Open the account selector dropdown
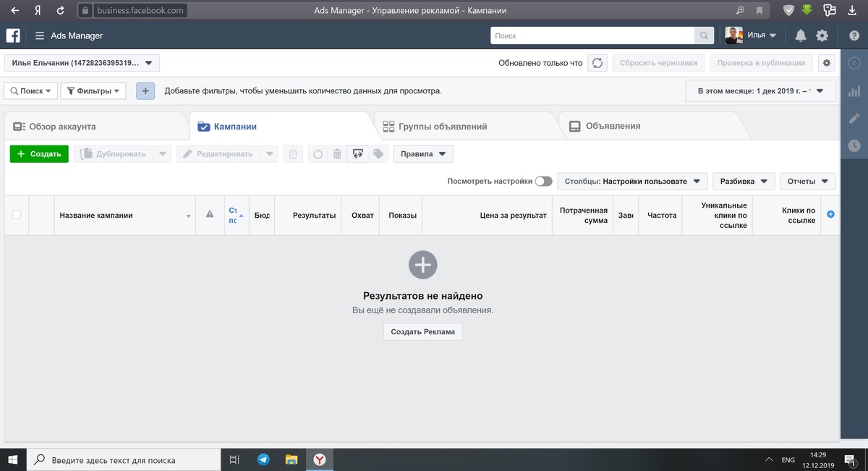 82,63
